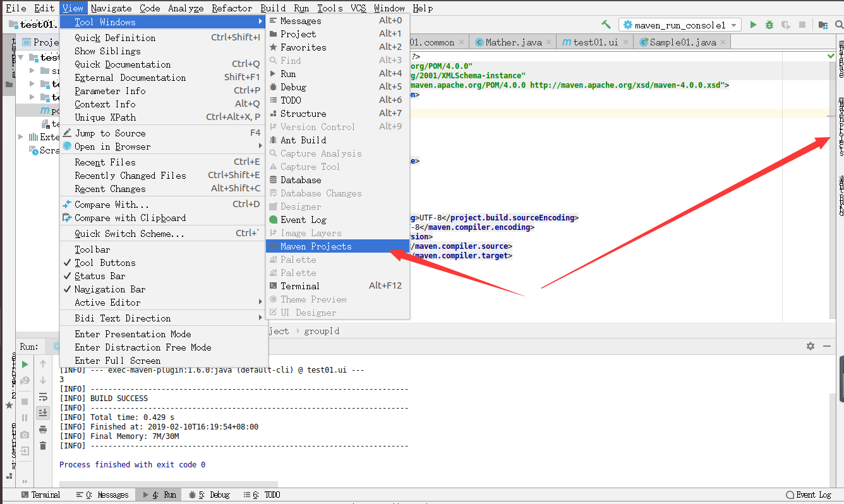Screen dimensions: 844x504
Task: Click the print icon in the Run console
Action: pos(43,429)
